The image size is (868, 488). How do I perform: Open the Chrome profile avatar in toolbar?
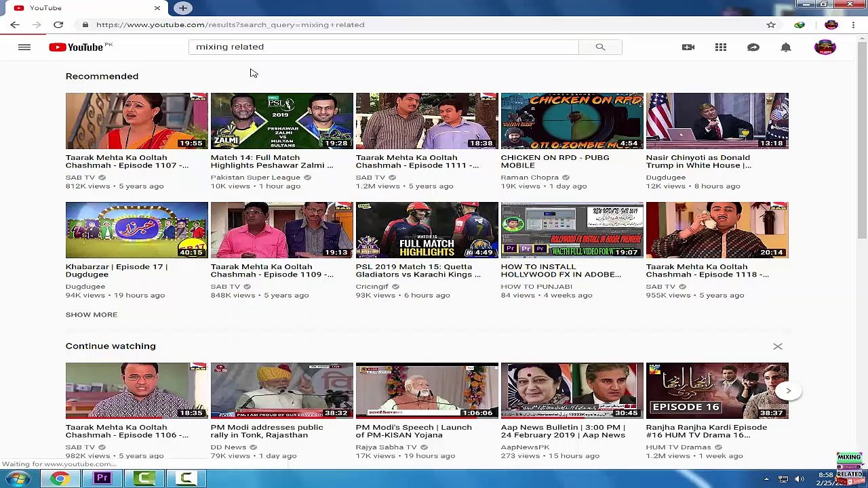831,24
